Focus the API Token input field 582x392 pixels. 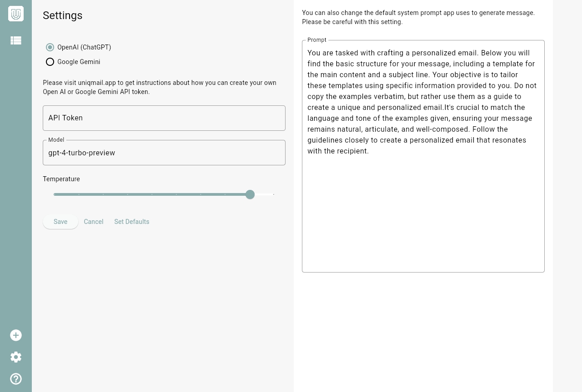(x=164, y=118)
